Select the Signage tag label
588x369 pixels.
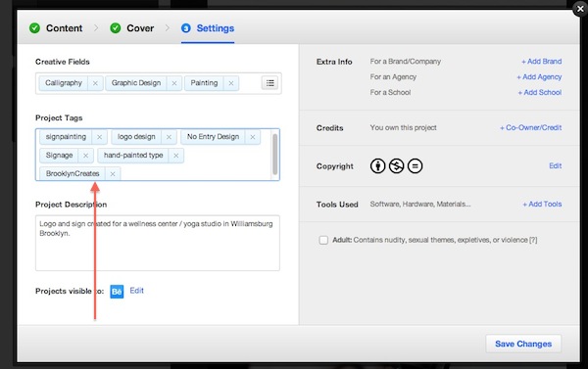59,156
